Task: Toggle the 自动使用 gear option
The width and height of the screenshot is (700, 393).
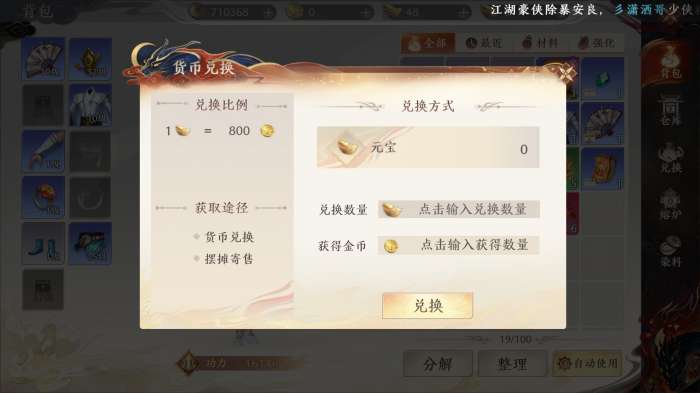Action: (x=587, y=364)
